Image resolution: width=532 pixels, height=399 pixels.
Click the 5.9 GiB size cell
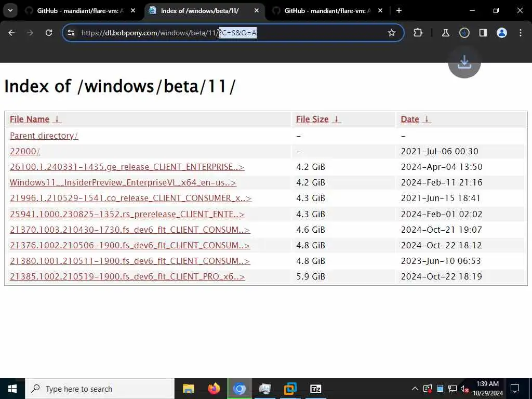click(x=311, y=276)
